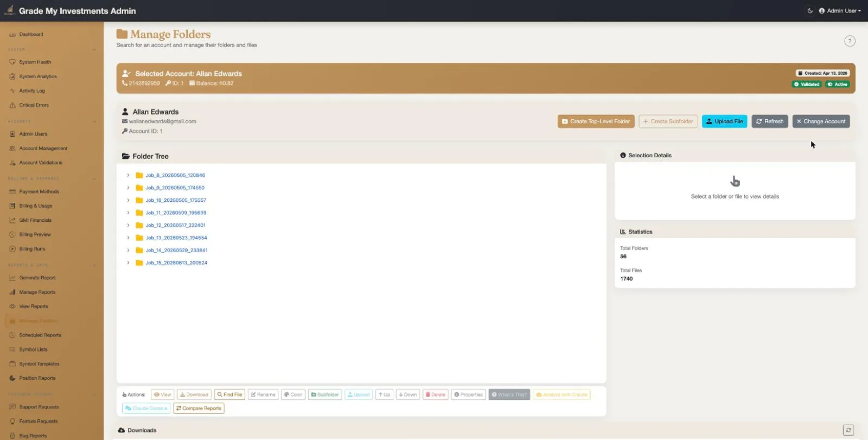Click Create Top-Level Folder button
Viewport: 868px width, 440px height.
596,122
